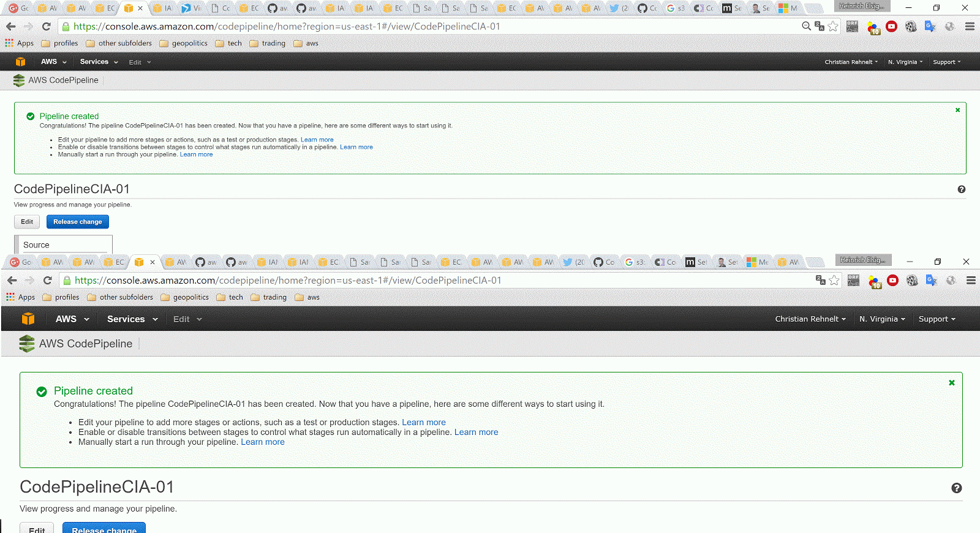980x533 pixels.
Task: Open the Chrome menu in the top window
Action: click(x=970, y=26)
